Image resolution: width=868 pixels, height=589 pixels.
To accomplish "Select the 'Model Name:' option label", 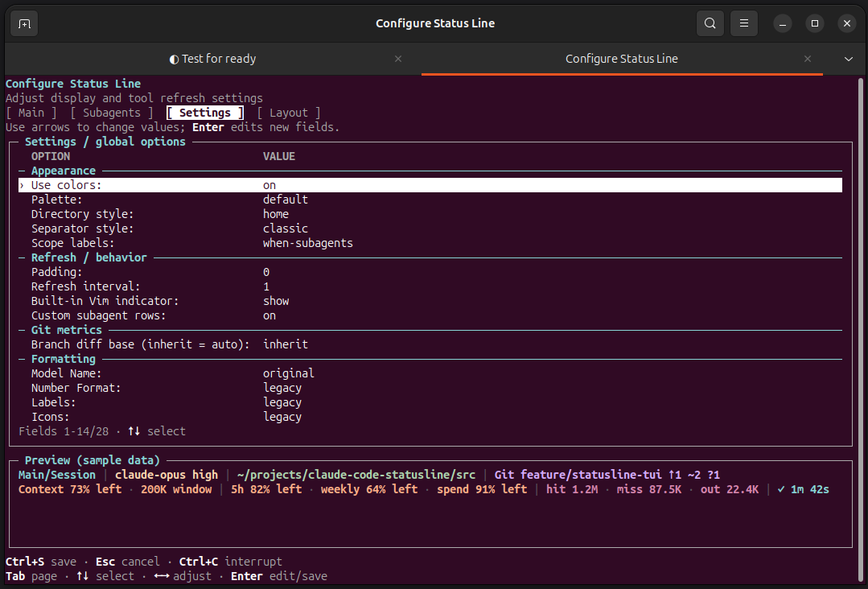I will pyautogui.click(x=67, y=373).
